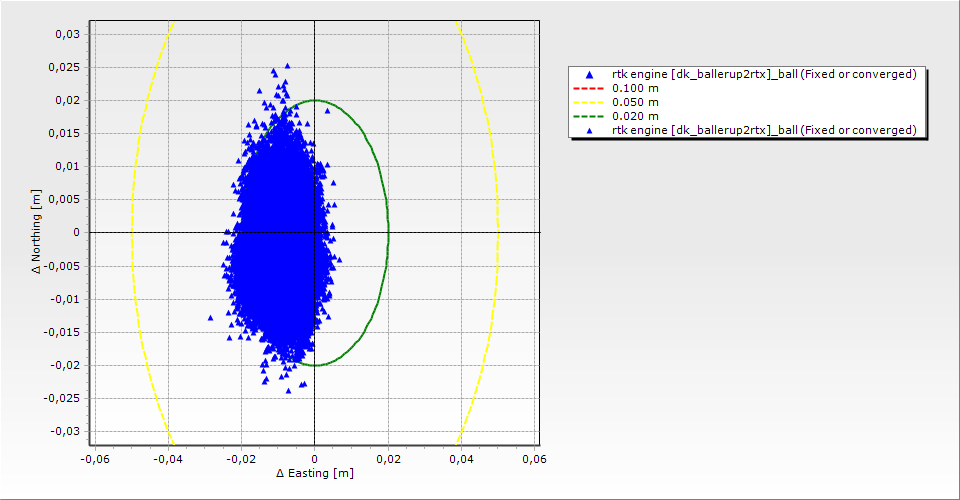The image size is (960, 500).
Task: Click the -0,06 label on Easting axis
Action: [x=95, y=459]
